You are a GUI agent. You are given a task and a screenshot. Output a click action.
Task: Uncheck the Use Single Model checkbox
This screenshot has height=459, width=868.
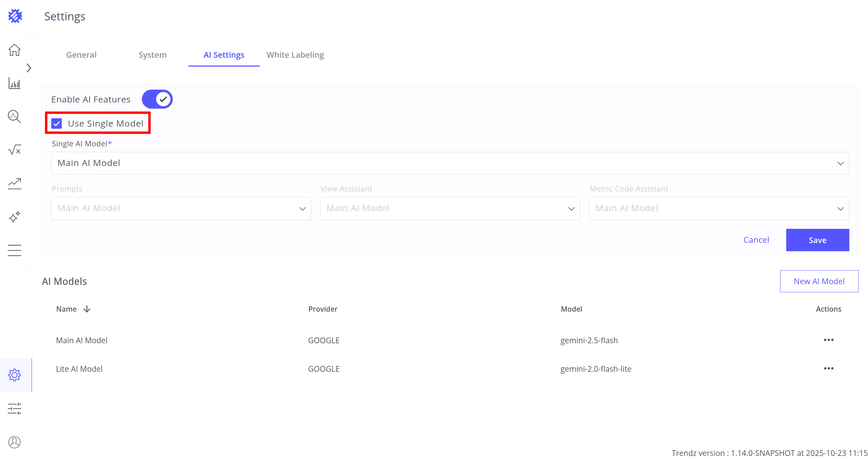(57, 124)
